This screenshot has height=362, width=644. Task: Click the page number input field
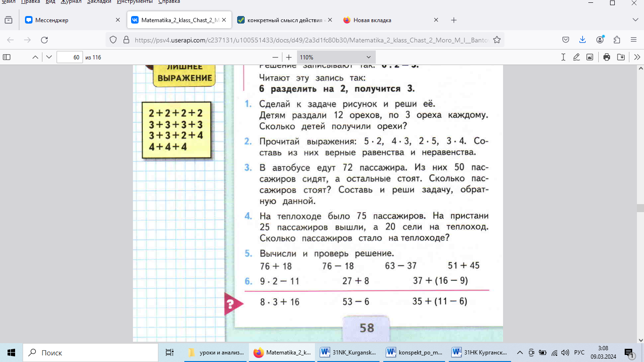tap(70, 57)
